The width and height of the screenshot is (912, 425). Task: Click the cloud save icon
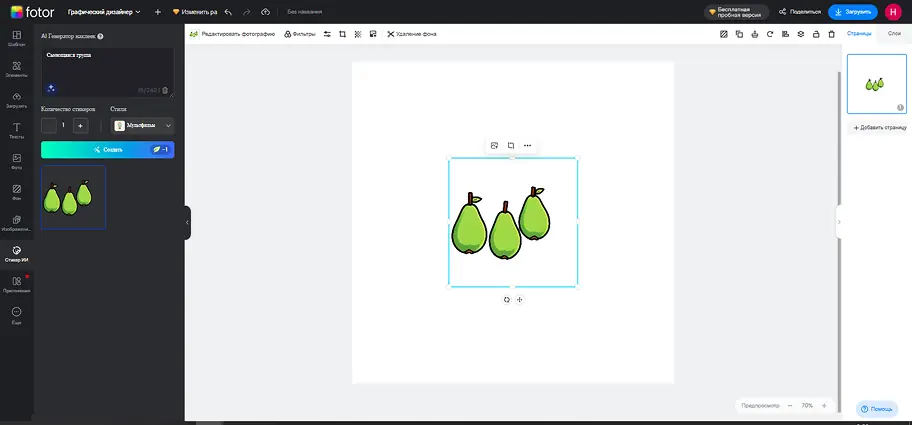coord(265,12)
